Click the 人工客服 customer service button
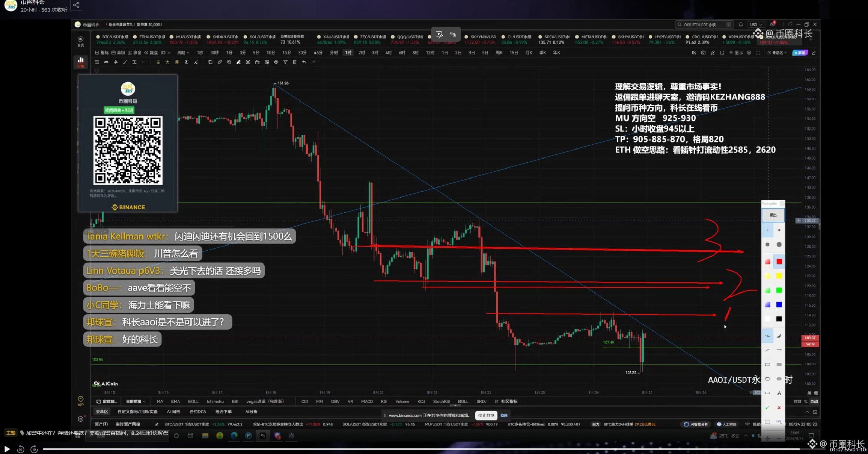 726,424
